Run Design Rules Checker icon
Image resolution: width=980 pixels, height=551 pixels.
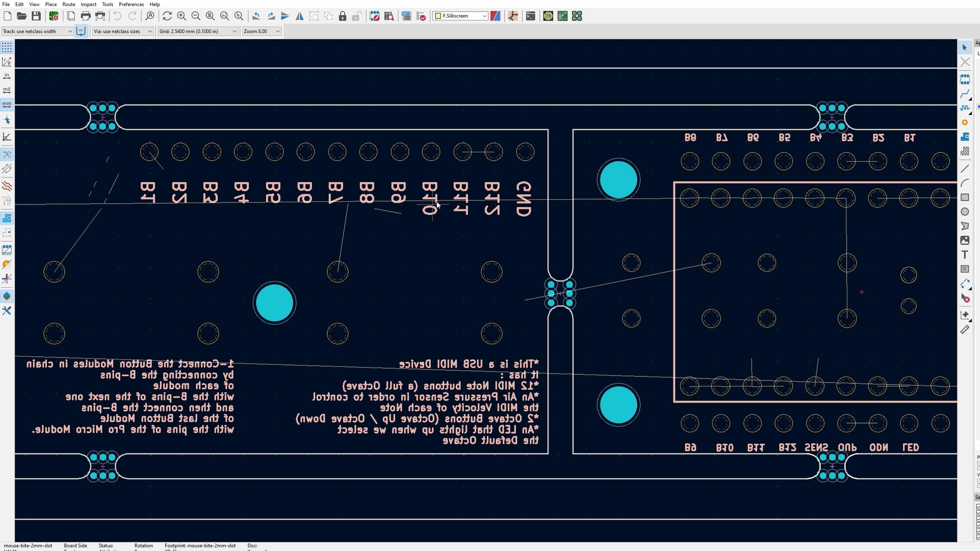pyautogui.click(x=421, y=16)
